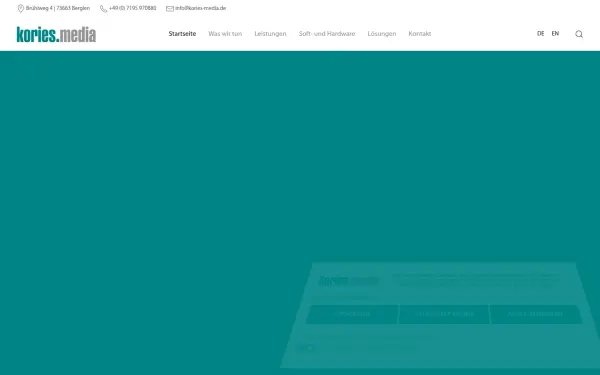Switch language to DE
This screenshot has height=375, width=600.
click(540, 34)
